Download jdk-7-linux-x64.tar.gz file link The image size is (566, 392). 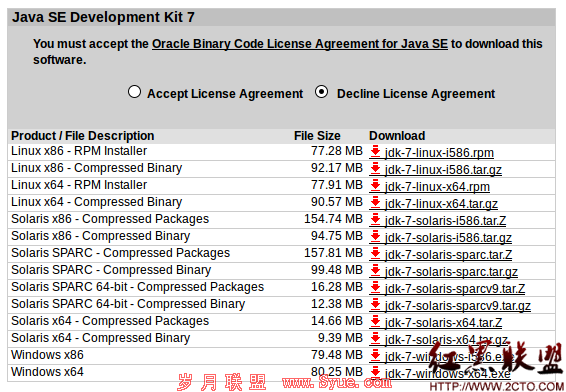[441, 204]
